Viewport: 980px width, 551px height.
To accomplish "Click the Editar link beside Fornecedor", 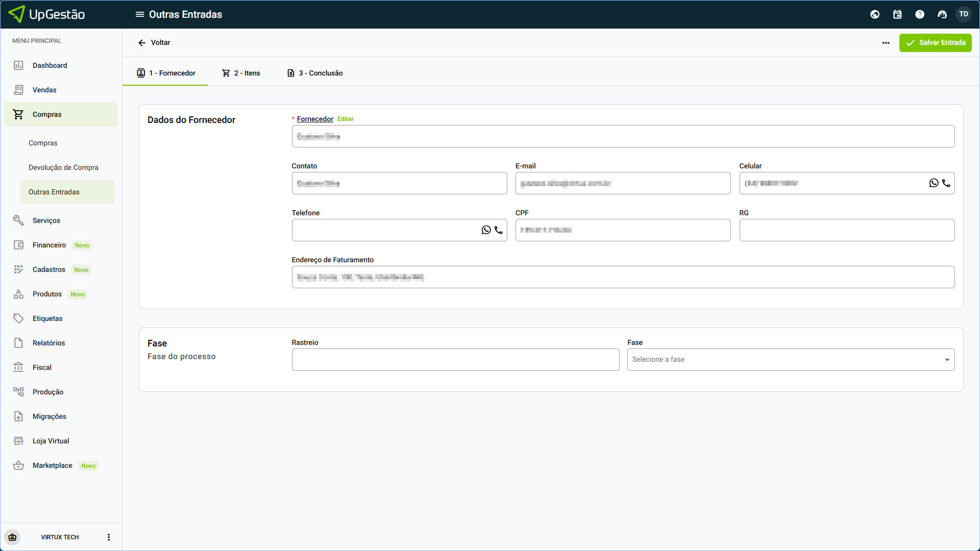I will tap(345, 119).
